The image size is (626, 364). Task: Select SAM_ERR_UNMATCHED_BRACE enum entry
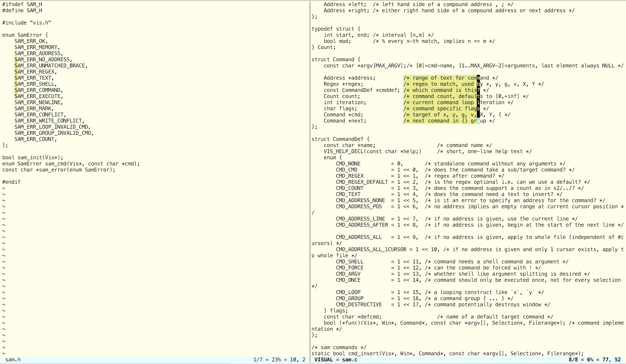pyautogui.click(x=50, y=65)
